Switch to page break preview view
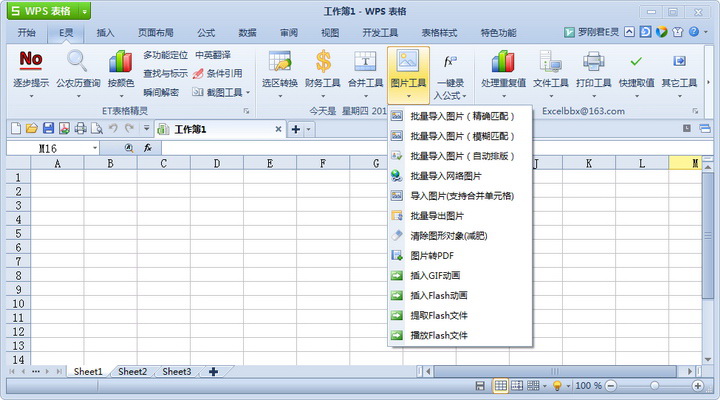The height and width of the screenshot is (400, 720). 517,386
